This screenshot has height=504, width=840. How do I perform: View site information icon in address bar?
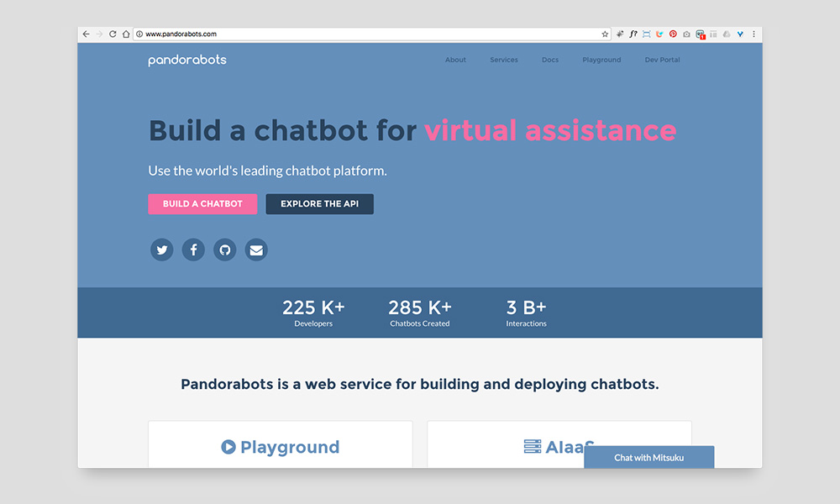pos(139,34)
